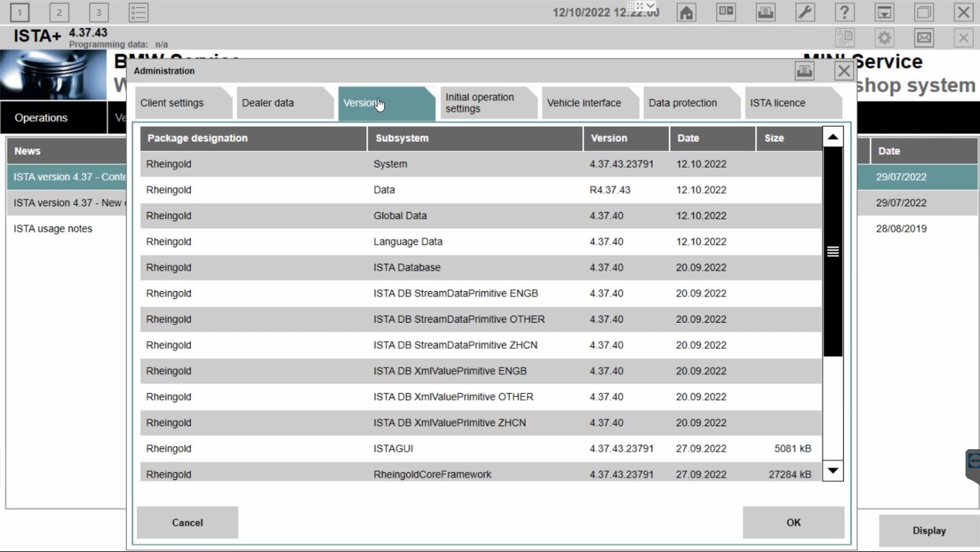The height and width of the screenshot is (552, 980).
Task: Click the minimize-to-tray window icon in top toolbar
Action: [x=884, y=12]
